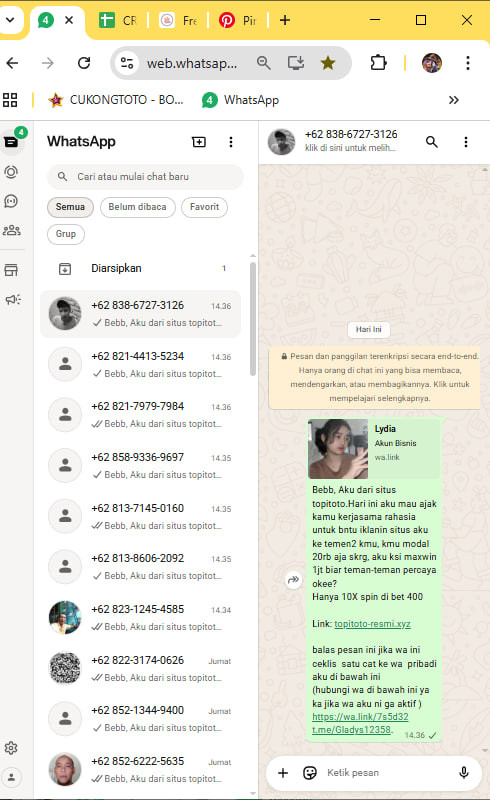Open Status icon in WhatsApp sidebar
Screen dimensions: 490x800
(11, 172)
